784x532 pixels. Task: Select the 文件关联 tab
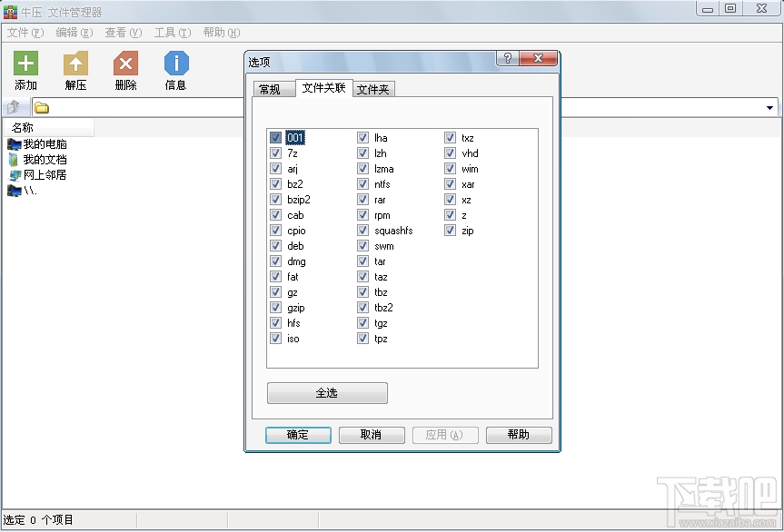coord(324,88)
